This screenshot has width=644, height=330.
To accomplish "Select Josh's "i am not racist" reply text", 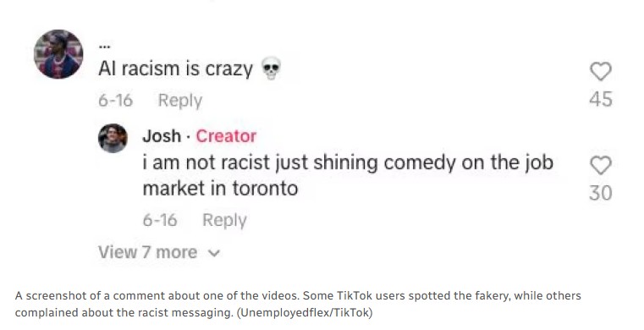I will tap(348, 175).
